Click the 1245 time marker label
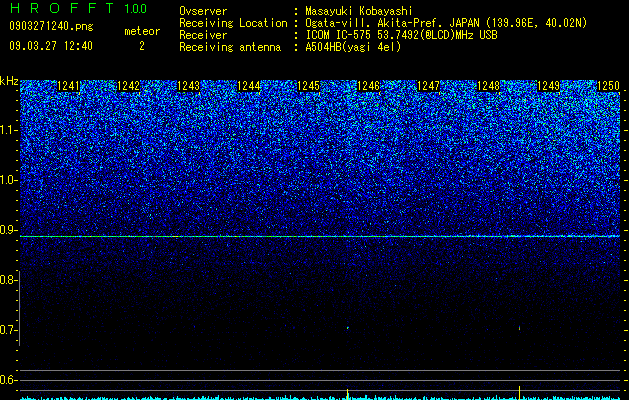This screenshot has width=629, height=400. (308, 86)
